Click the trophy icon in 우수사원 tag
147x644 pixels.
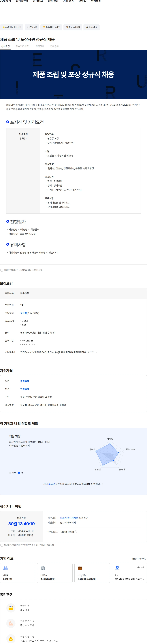click(x=44, y=27)
